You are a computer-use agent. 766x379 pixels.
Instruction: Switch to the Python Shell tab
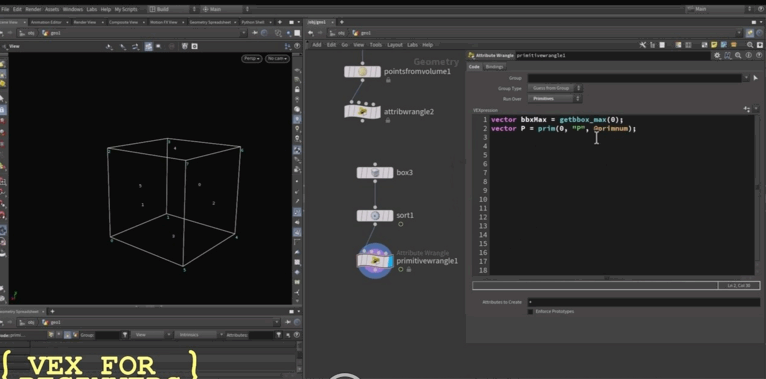[x=253, y=22]
